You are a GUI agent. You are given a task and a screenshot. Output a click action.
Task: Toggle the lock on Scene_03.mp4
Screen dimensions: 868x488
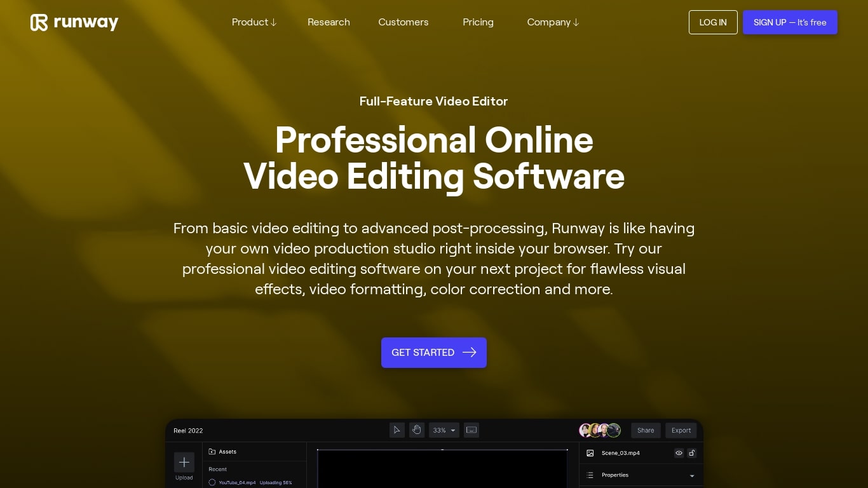point(692,453)
